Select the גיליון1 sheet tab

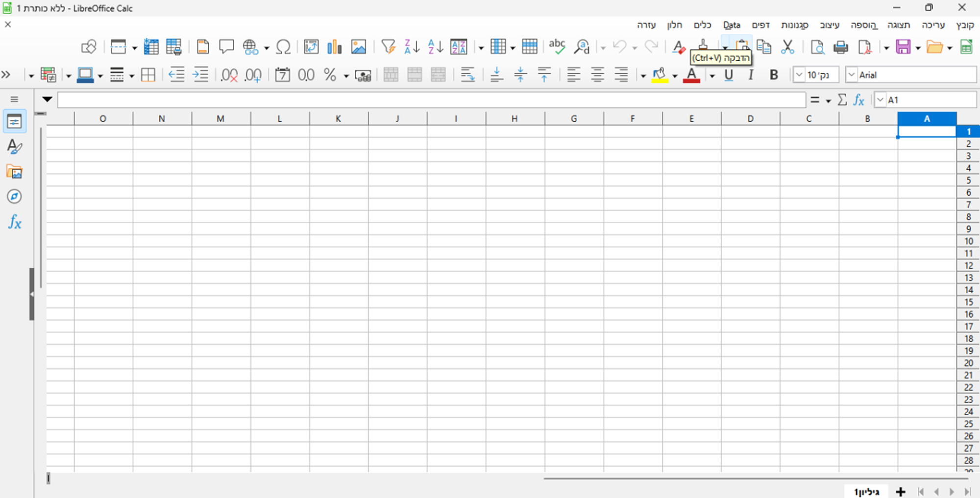click(x=867, y=492)
